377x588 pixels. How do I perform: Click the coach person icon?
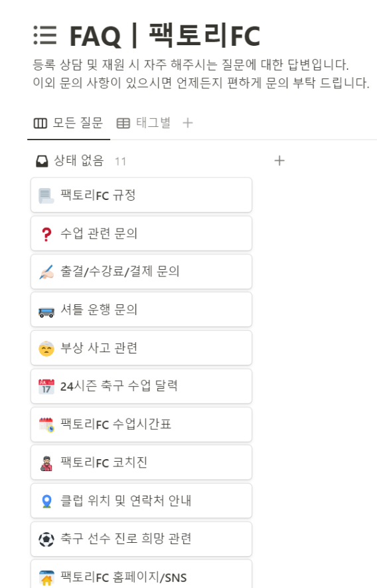click(46, 463)
